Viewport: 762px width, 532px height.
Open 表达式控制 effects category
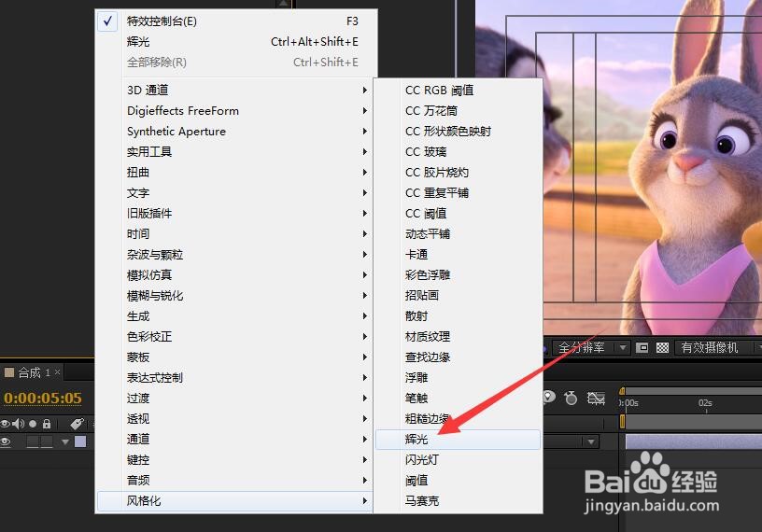(235, 377)
